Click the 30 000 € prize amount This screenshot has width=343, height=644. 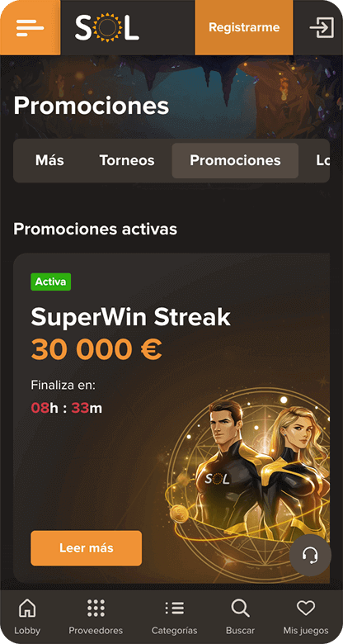click(x=96, y=349)
